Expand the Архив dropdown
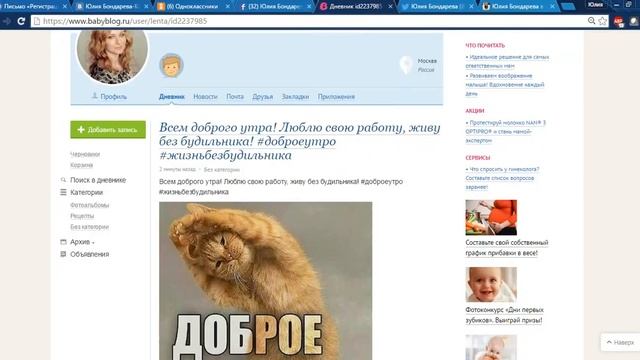 click(82, 242)
